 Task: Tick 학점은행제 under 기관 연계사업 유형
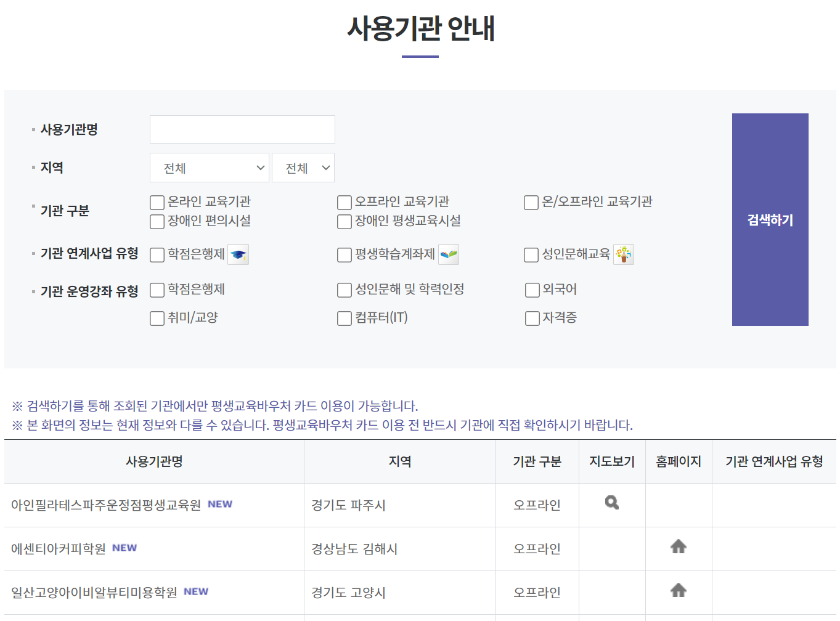click(x=157, y=255)
